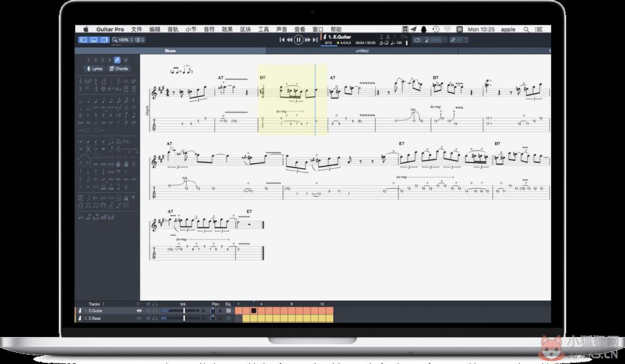Click the QQ penguin icon in menu bar

click(x=424, y=29)
